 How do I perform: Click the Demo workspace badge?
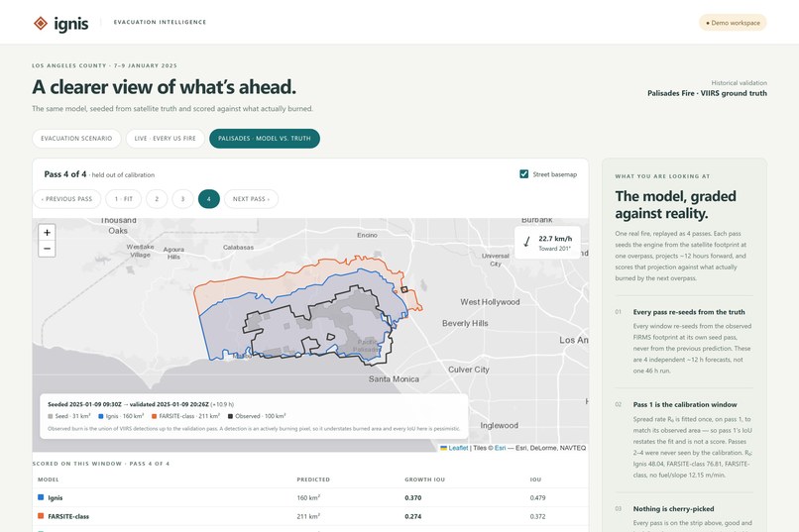[x=733, y=23]
